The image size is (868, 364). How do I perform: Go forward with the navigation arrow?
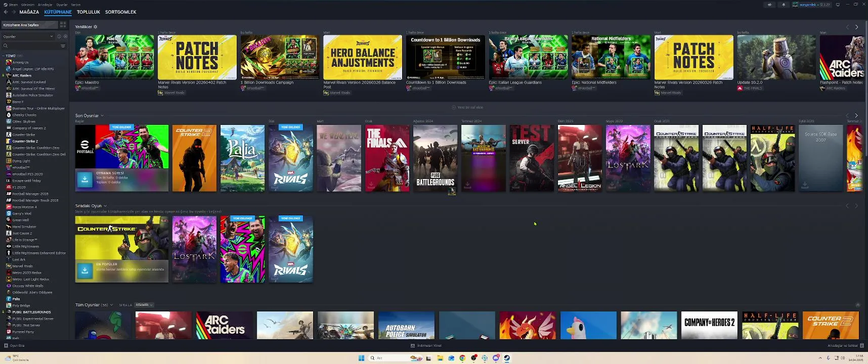tap(13, 12)
